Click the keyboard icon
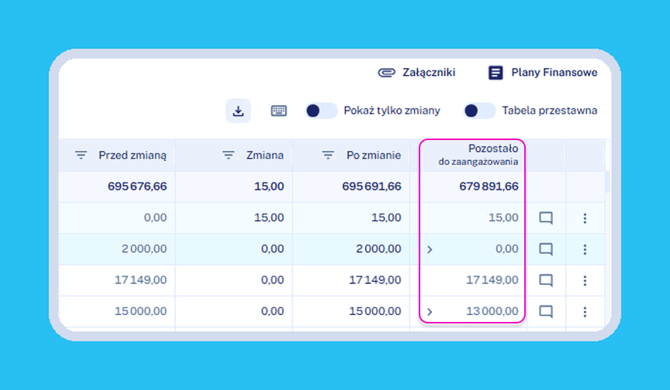Screen dimensions: 670x390 [279, 111]
